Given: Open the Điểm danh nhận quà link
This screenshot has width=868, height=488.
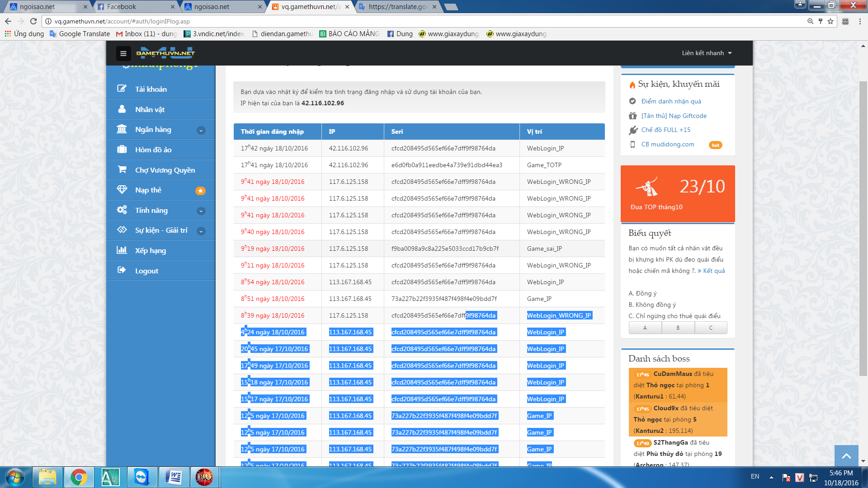Looking at the screenshot, I should pyautogui.click(x=671, y=101).
